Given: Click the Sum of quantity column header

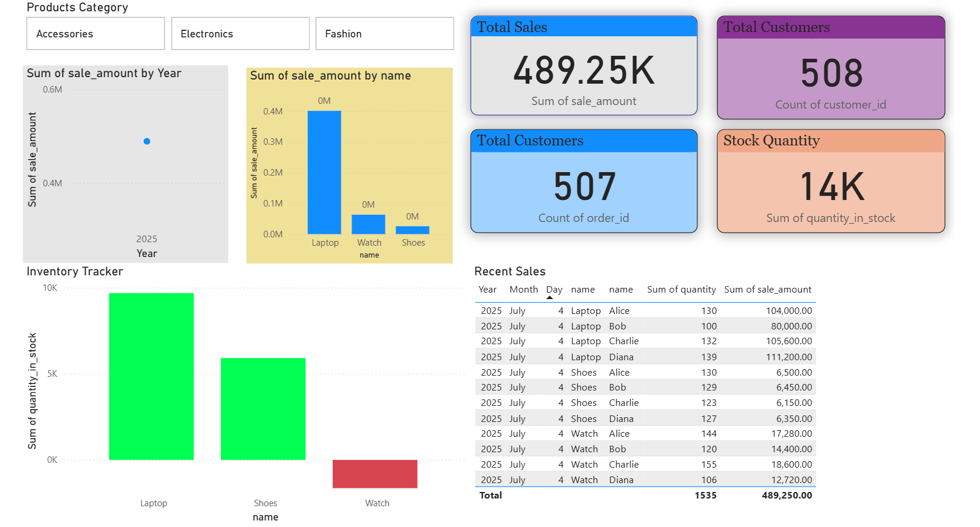Looking at the screenshot, I should point(681,290).
